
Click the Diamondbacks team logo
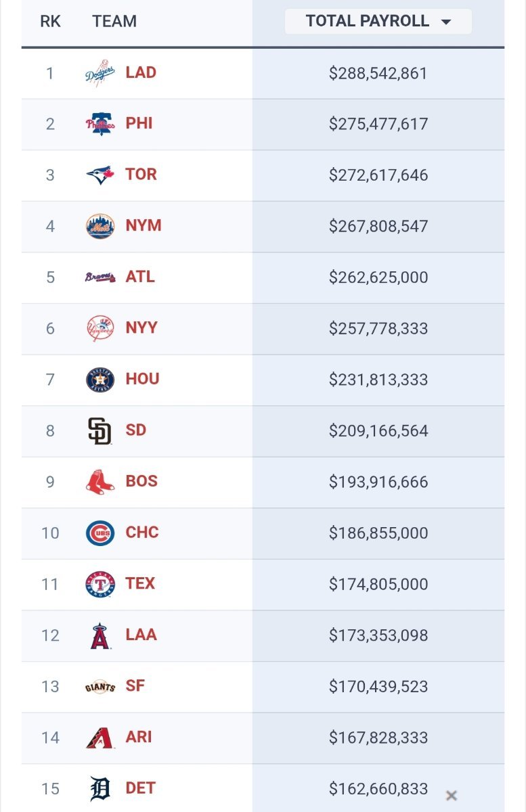[x=100, y=738]
